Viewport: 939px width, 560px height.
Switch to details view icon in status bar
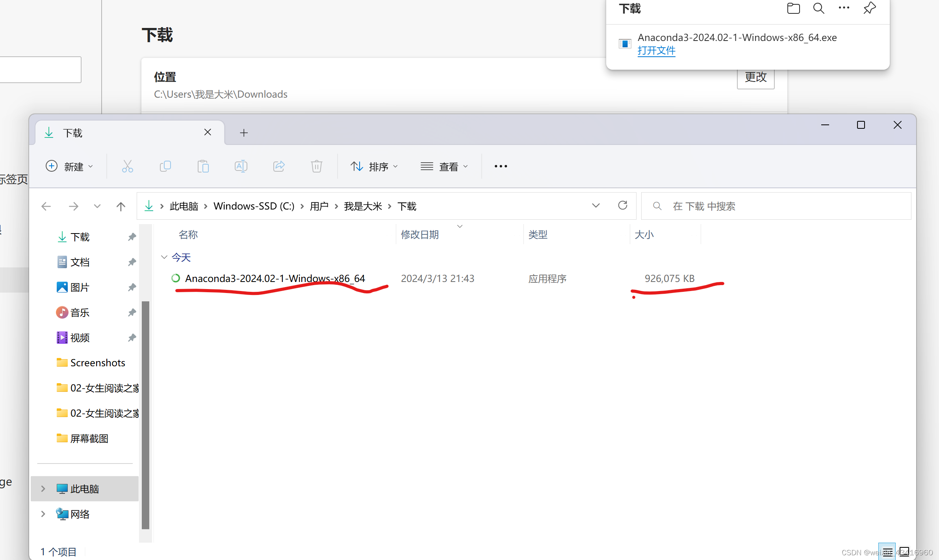[x=887, y=551]
